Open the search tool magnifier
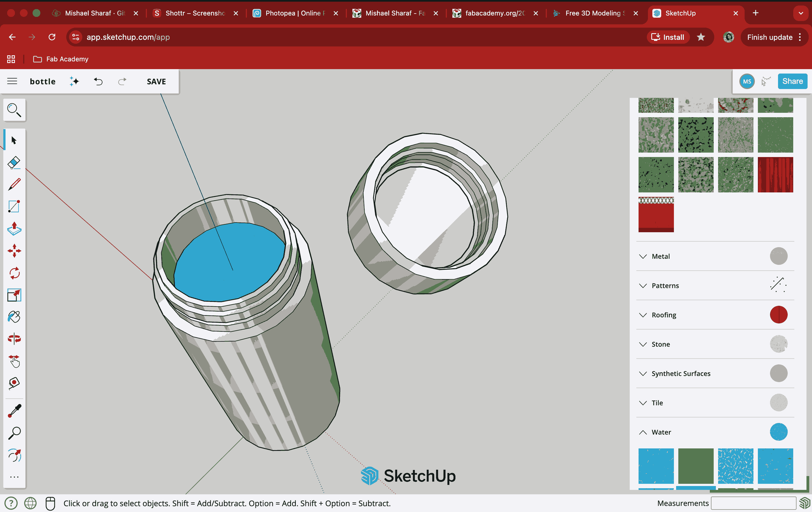The image size is (812, 512). pyautogui.click(x=14, y=110)
